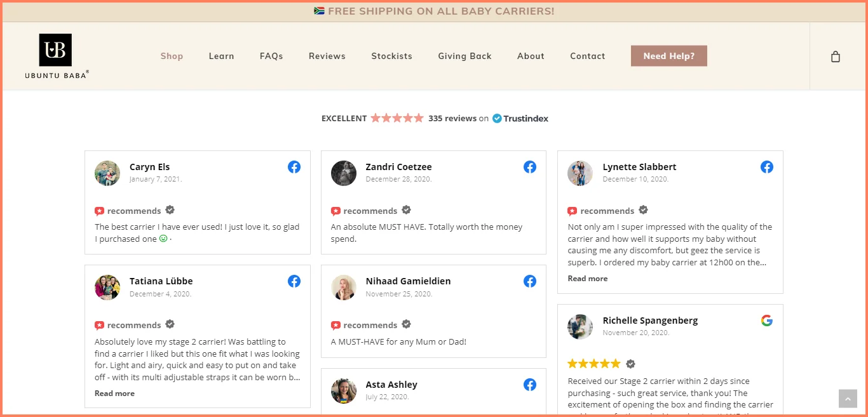This screenshot has width=868, height=417.
Task: Open Tatiana Lübbe's profile picture
Action: click(x=107, y=288)
